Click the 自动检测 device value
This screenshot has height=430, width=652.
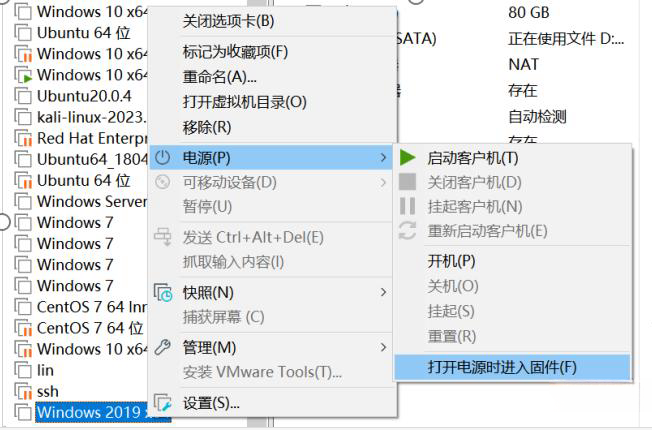[x=537, y=116]
